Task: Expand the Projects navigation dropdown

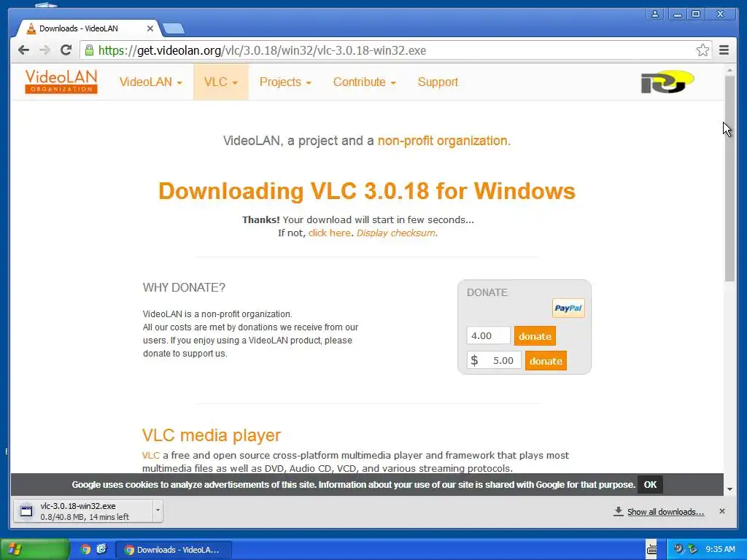Action: point(285,82)
